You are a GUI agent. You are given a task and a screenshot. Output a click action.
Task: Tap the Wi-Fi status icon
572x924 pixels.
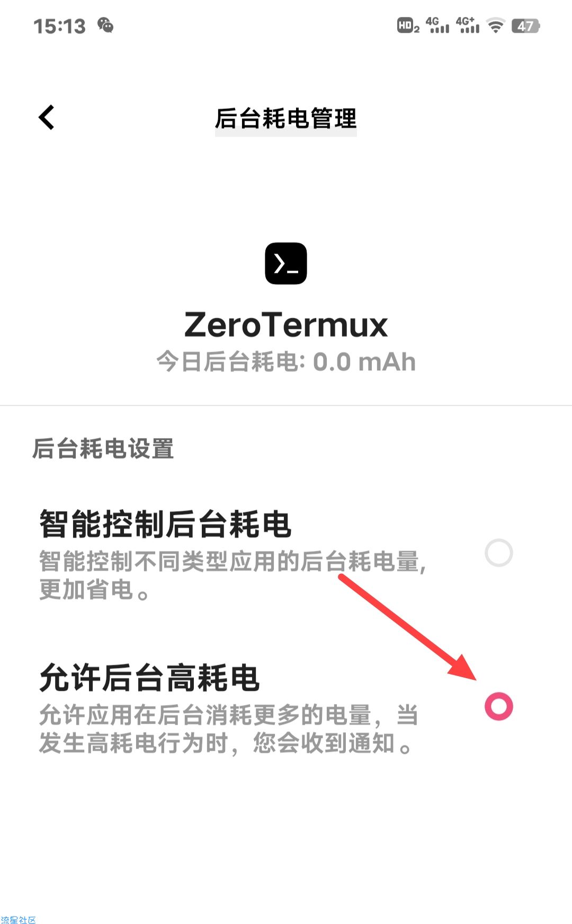pyautogui.click(x=496, y=25)
